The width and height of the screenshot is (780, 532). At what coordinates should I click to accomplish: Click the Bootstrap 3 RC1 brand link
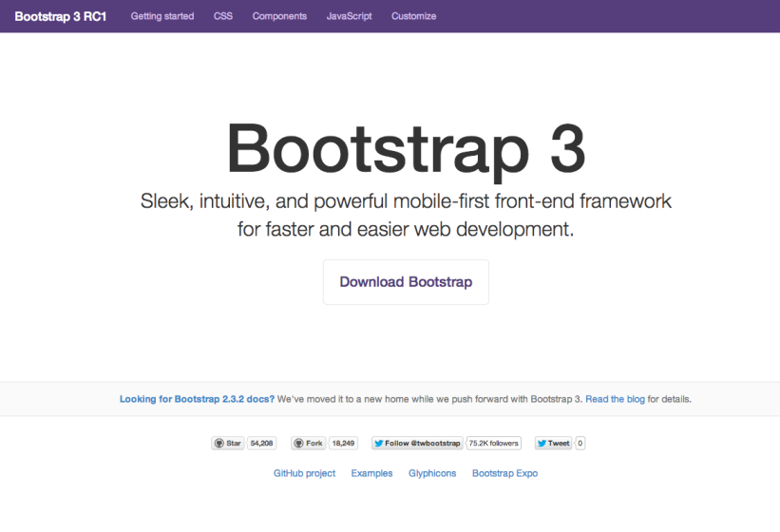click(x=61, y=16)
